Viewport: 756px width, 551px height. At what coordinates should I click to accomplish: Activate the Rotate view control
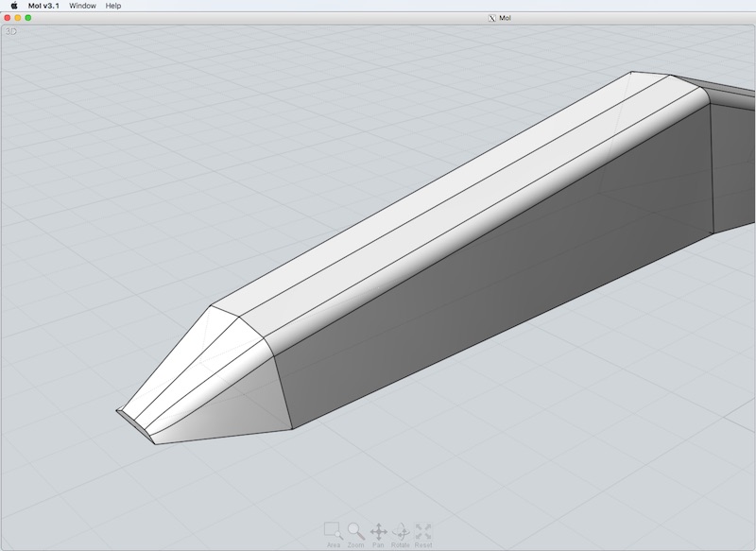[400, 535]
